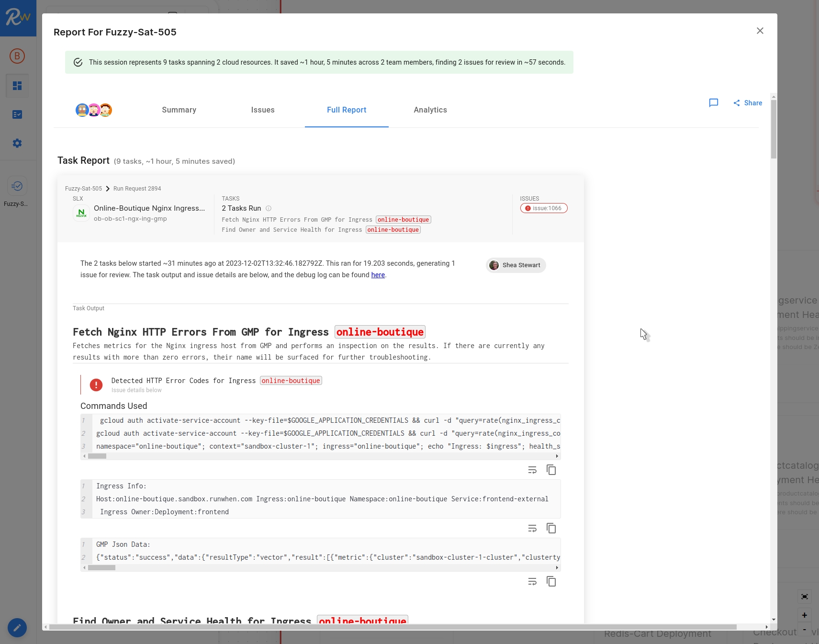Image resolution: width=819 pixels, height=644 pixels.
Task: Switch to the Issues tab
Action: (263, 110)
